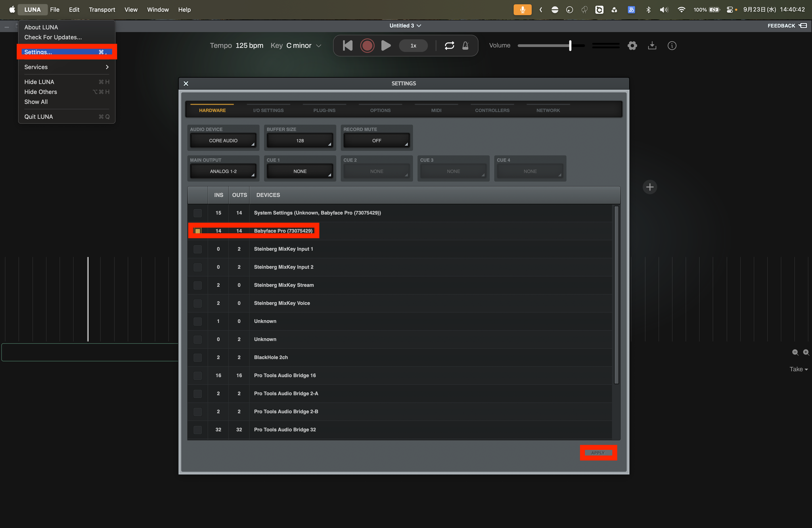Open the Take dropdown button
The width and height of the screenshot is (812, 528).
(x=799, y=369)
